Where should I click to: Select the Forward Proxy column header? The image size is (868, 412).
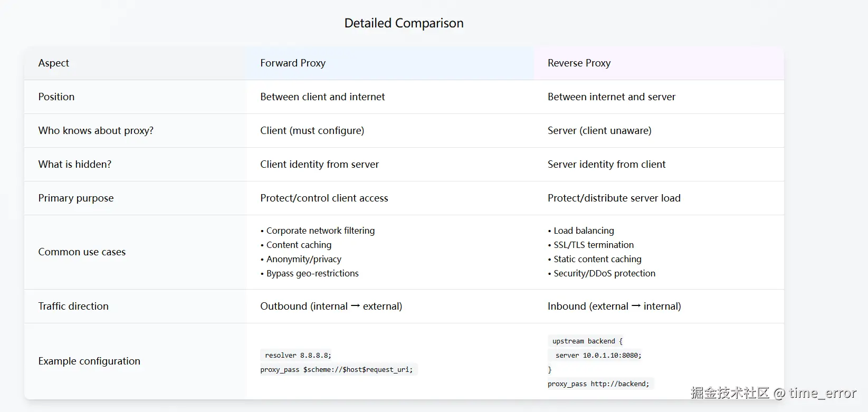[293, 63]
